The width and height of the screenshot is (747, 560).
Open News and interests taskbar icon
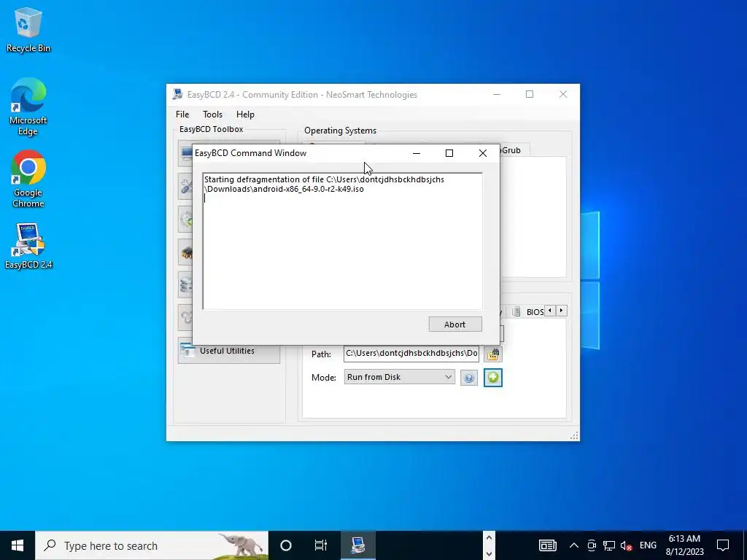[547, 545]
